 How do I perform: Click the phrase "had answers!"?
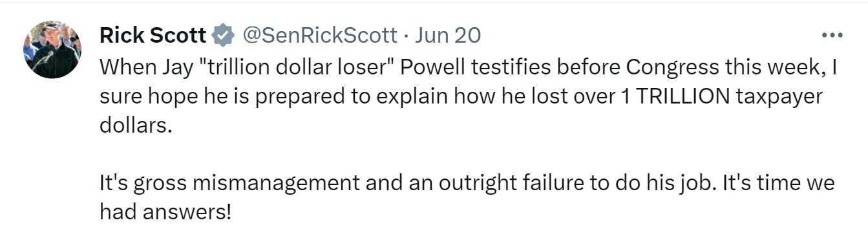[165, 212]
